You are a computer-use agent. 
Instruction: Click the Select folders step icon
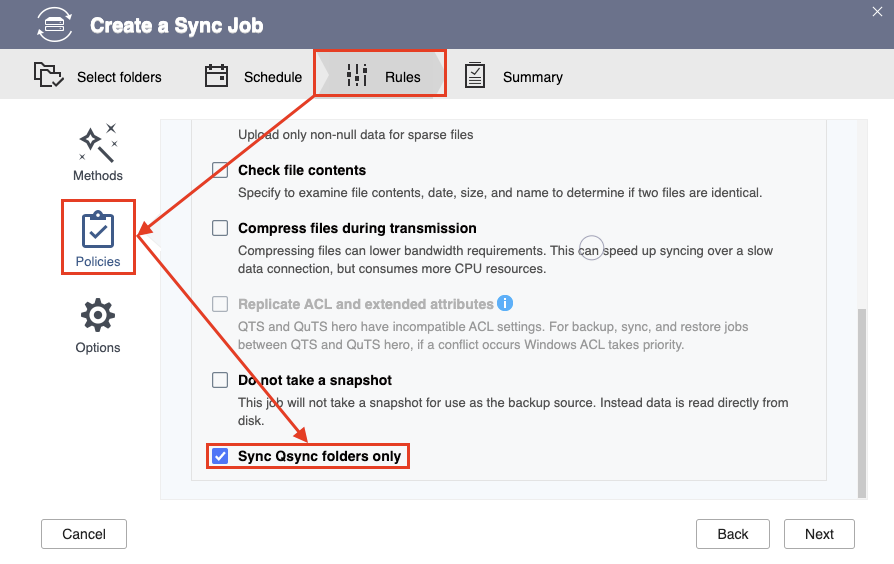[48, 75]
